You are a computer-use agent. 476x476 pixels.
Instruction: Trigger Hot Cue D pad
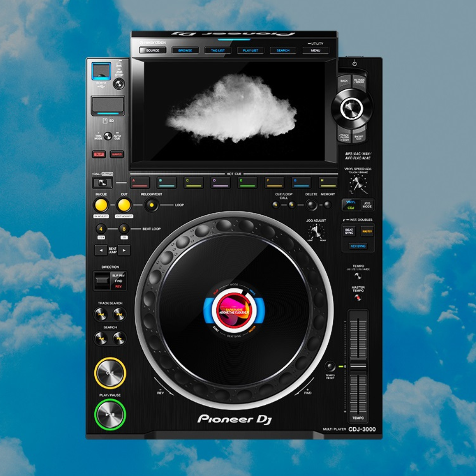221,182
